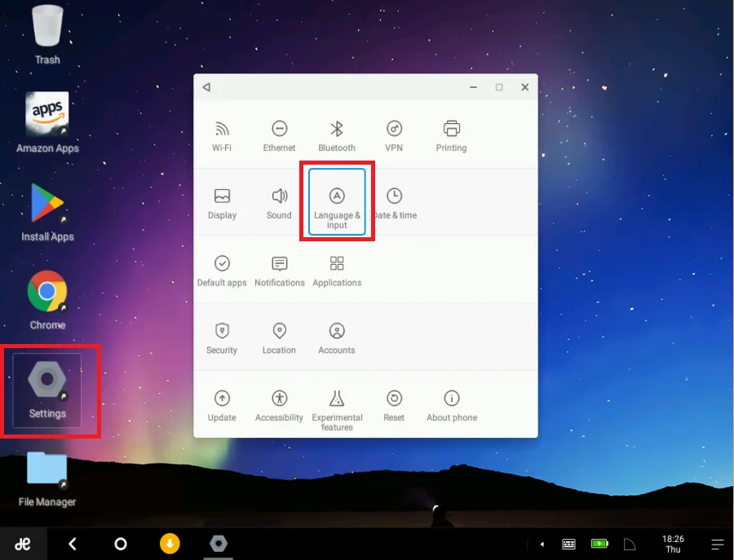The height and width of the screenshot is (560, 734).
Task: Open Date & time settings
Action: [395, 203]
